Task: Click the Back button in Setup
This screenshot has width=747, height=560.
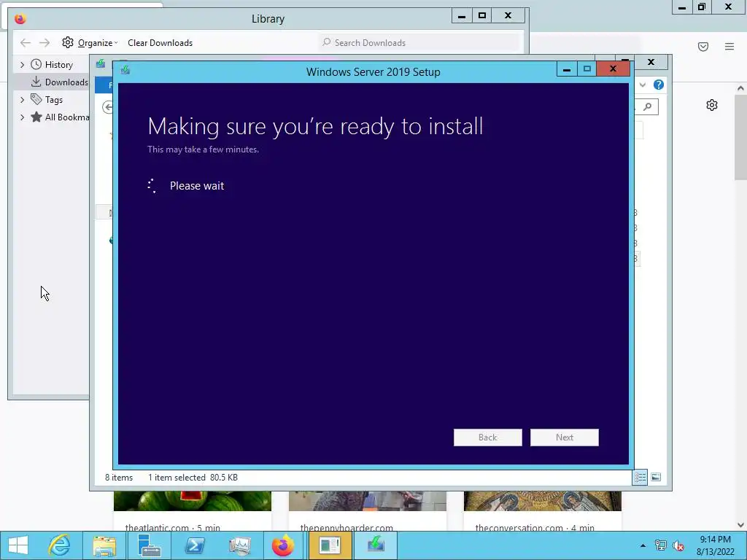Action: pyautogui.click(x=487, y=437)
